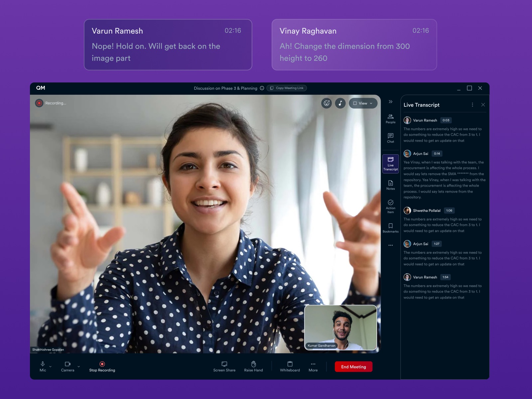Click Stop Recording
Viewport: 532px width, 399px height.
pyautogui.click(x=102, y=366)
